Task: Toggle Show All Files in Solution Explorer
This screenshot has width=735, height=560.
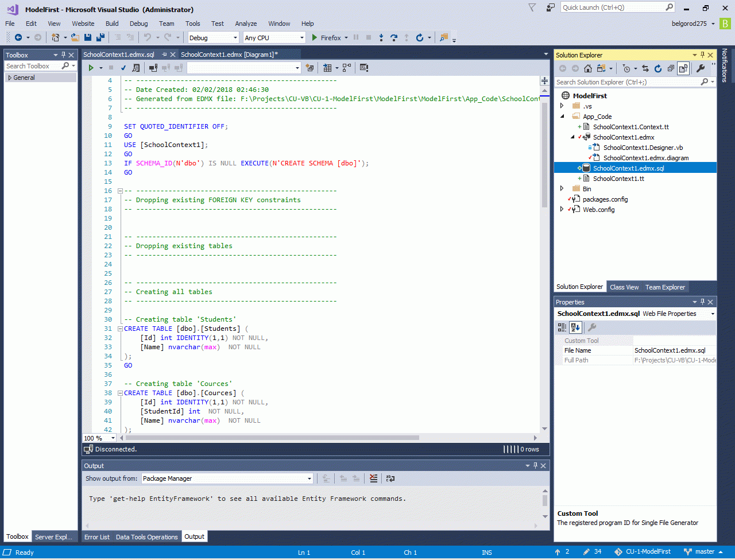Action: 683,68
